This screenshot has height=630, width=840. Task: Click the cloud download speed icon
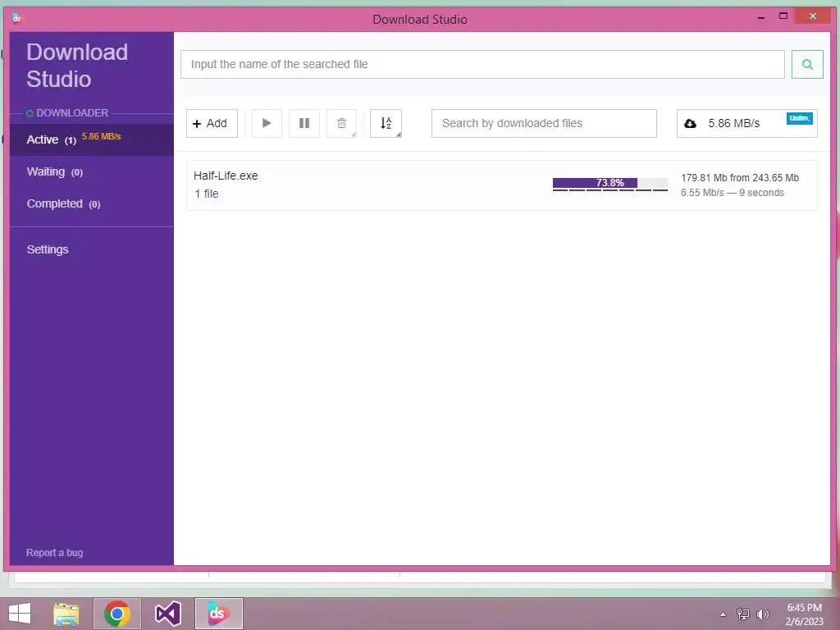[x=690, y=124]
